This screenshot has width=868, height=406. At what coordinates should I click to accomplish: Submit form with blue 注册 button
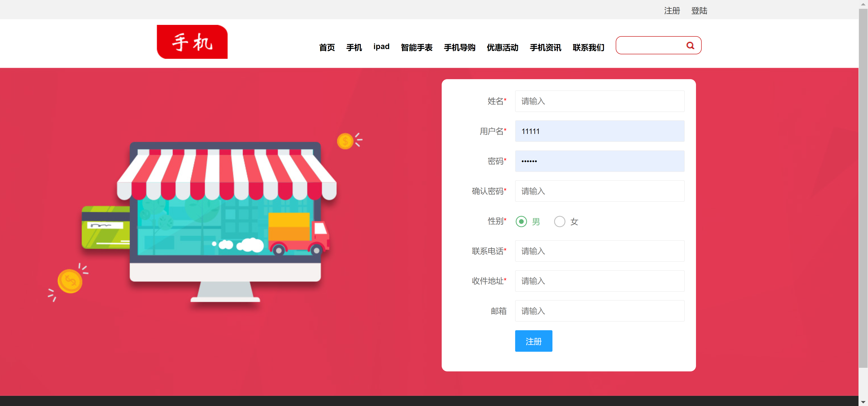pyautogui.click(x=533, y=341)
